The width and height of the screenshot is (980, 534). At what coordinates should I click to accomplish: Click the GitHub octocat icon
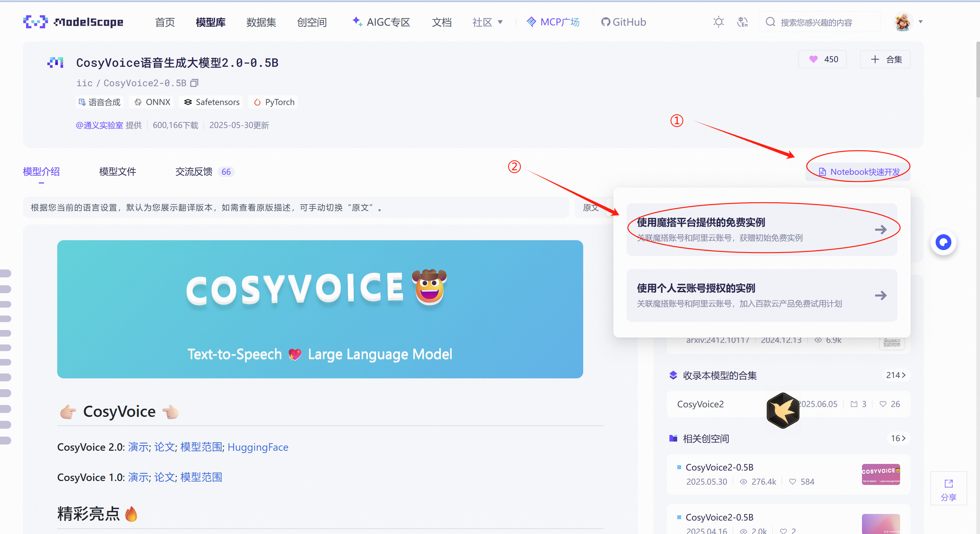click(x=605, y=22)
